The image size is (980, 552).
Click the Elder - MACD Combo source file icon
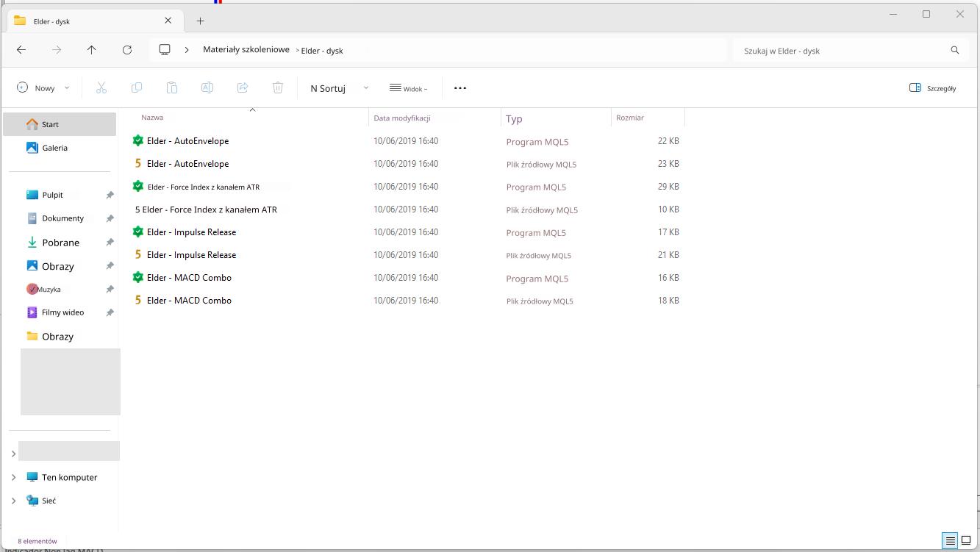(x=137, y=300)
